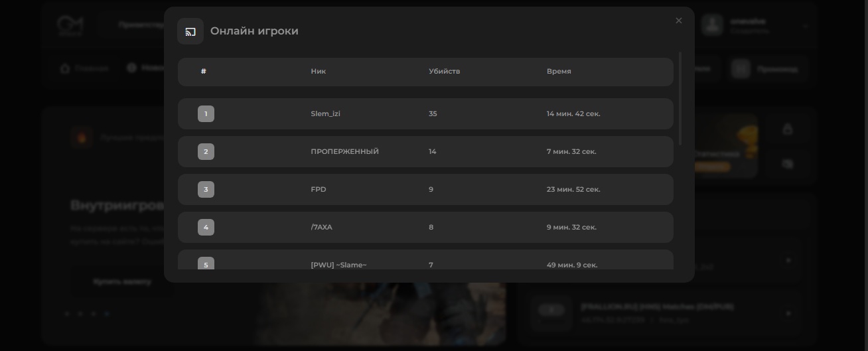The height and width of the screenshot is (351, 868).
Task: Click rank badge 3 for FPD
Action: click(x=206, y=190)
